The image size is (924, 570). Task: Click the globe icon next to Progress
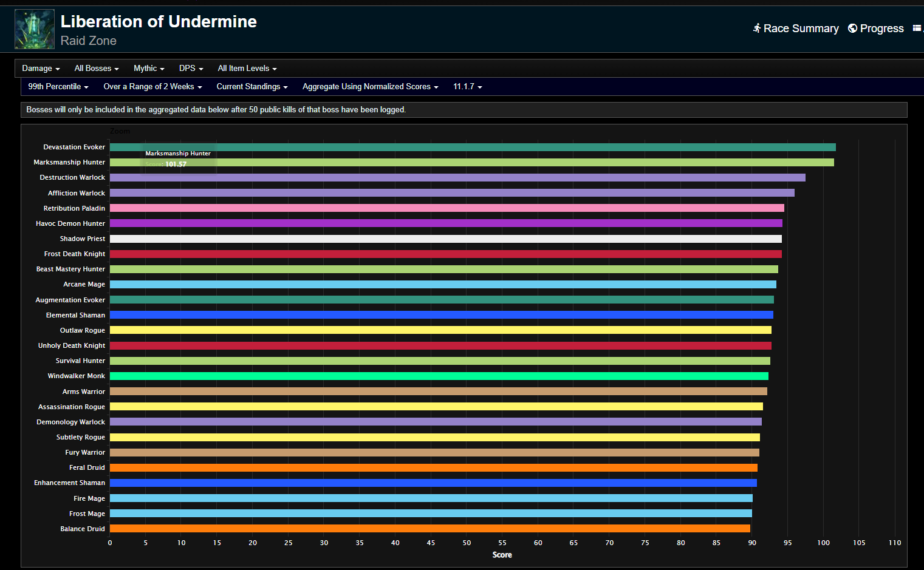[x=852, y=28]
